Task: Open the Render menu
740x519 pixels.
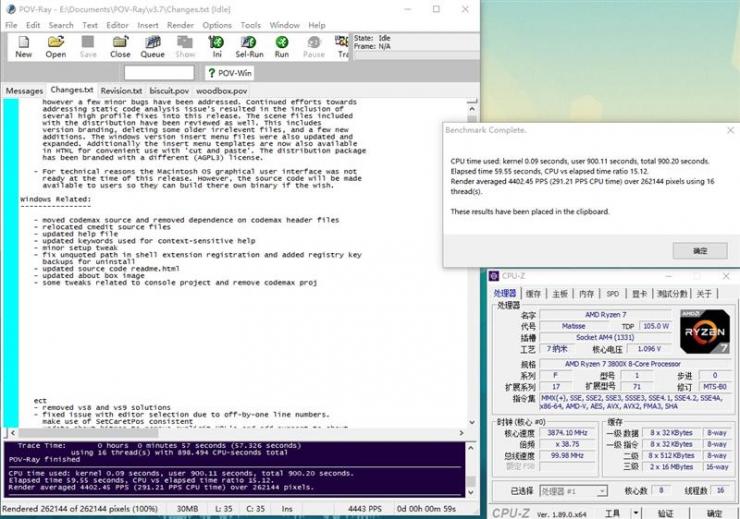Action: pos(180,25)
